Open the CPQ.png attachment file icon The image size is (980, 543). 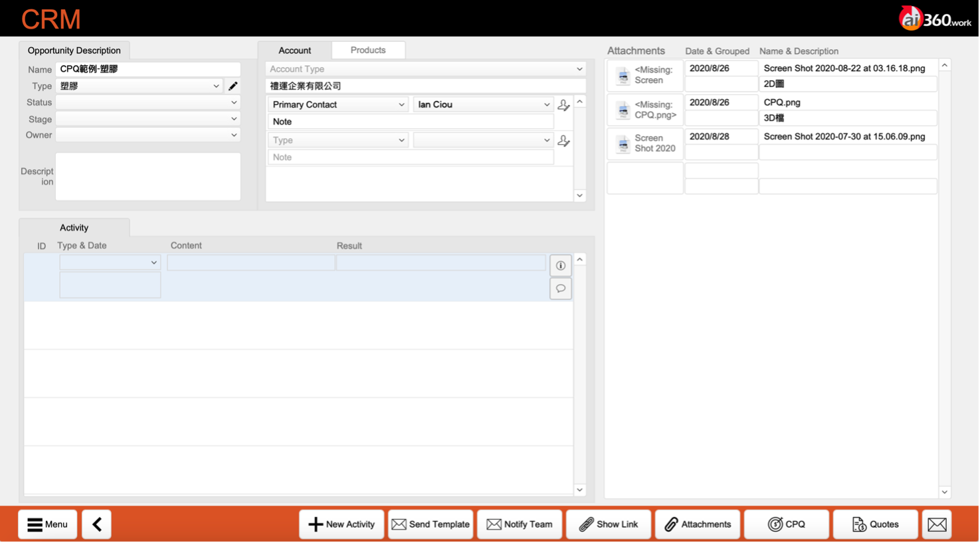623,110
